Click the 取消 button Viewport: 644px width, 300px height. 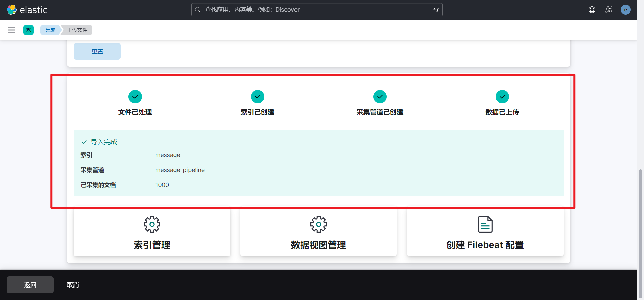(73, 285)
